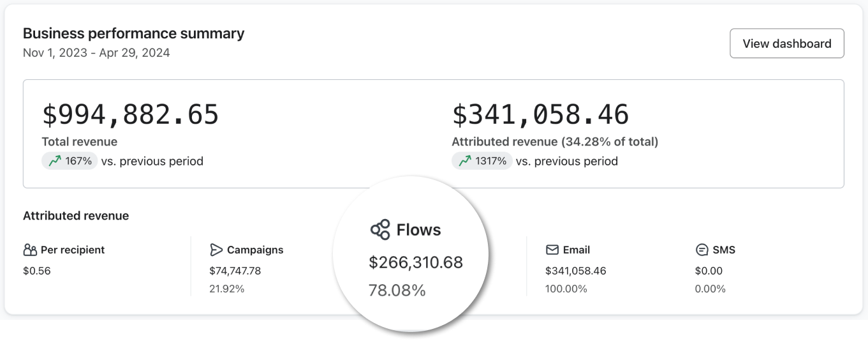The image size is (868, 341).
Task: Click the Per recipient label
Action: pos(73,250)
